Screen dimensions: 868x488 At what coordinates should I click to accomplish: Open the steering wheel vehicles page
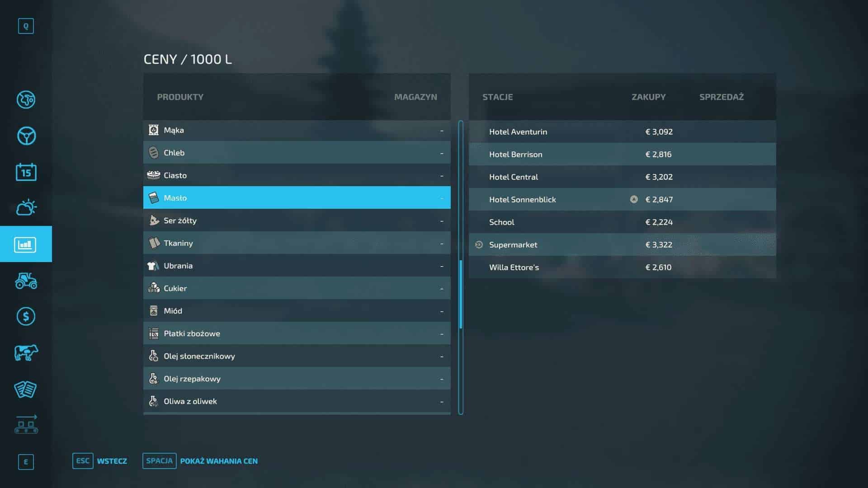pos(26,136)
